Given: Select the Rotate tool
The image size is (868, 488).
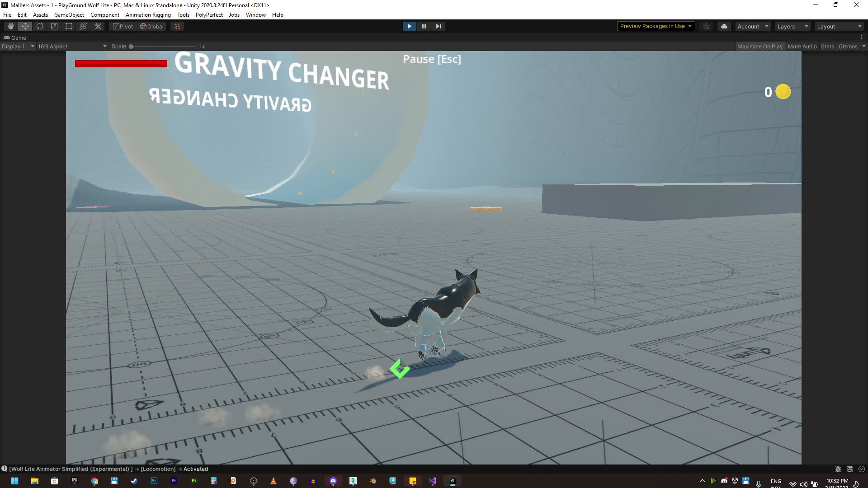Looking at the screenshot, I should [x=40, y=26].
